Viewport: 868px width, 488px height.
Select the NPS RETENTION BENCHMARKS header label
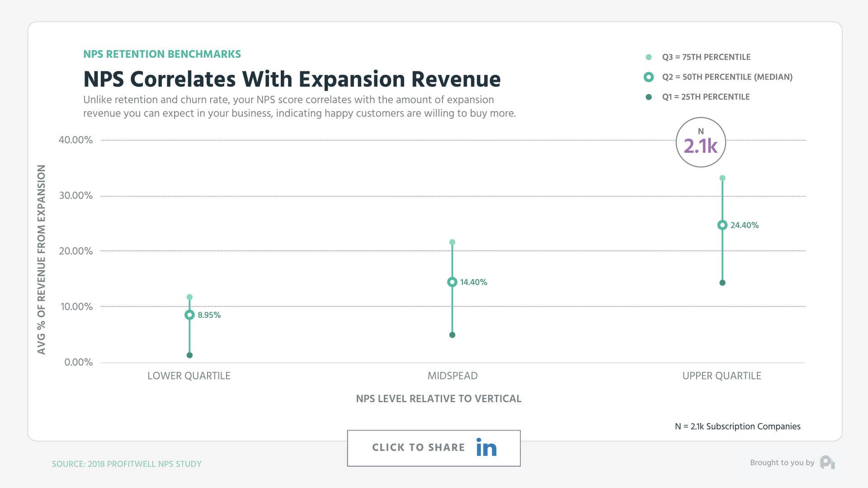[161, 54]
